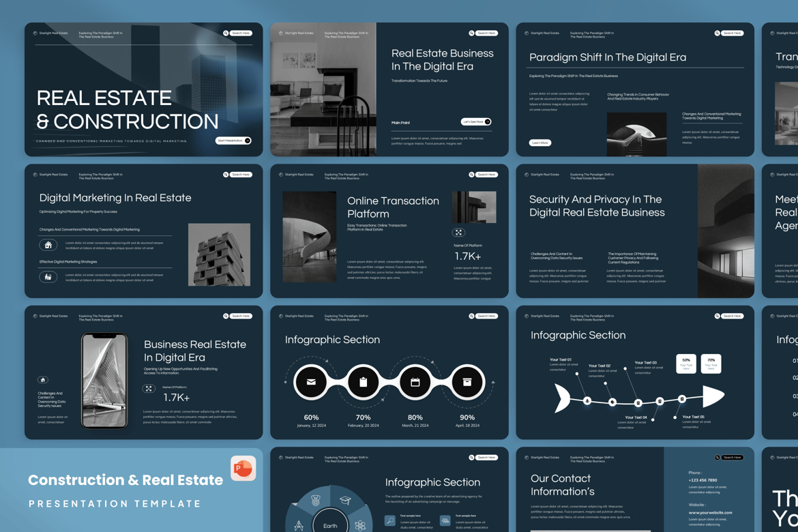Click the archive box icon above 90%
The height and width of the screenshot is (532, 798).
click(467, 382)
